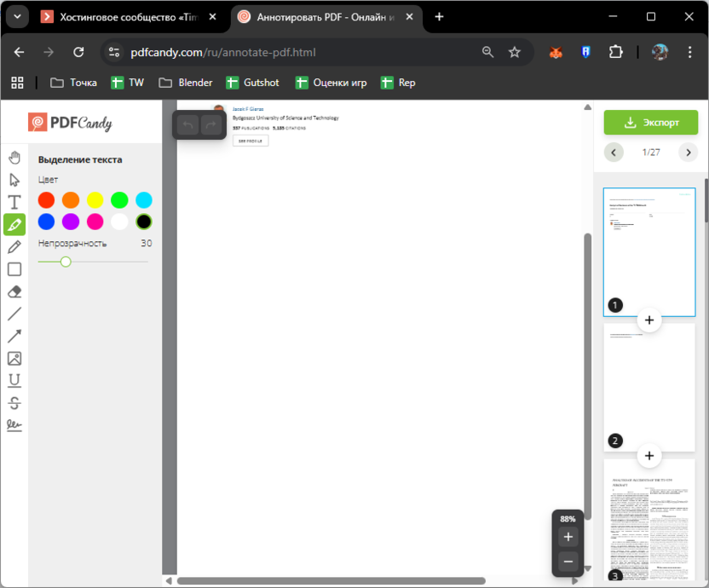The width and height of the screenshot is (709, 588).
Task: Pick the red highlight color
Action: (46, 200)
